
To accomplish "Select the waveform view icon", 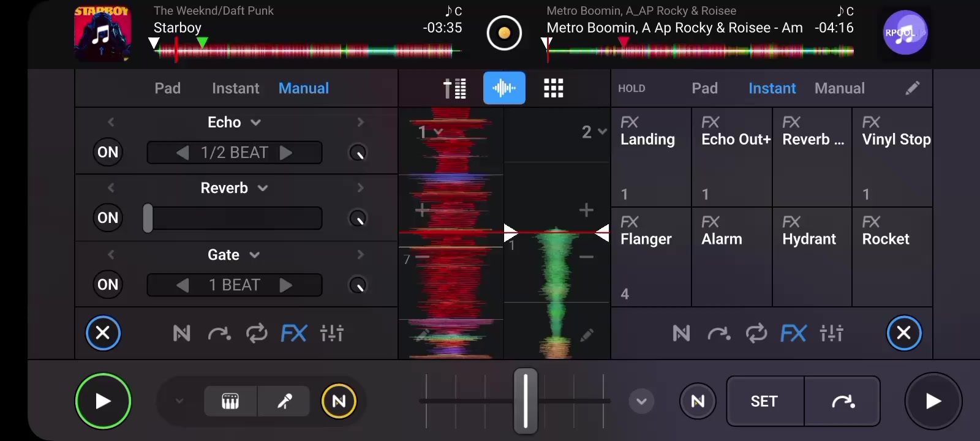I will point(504,88).
